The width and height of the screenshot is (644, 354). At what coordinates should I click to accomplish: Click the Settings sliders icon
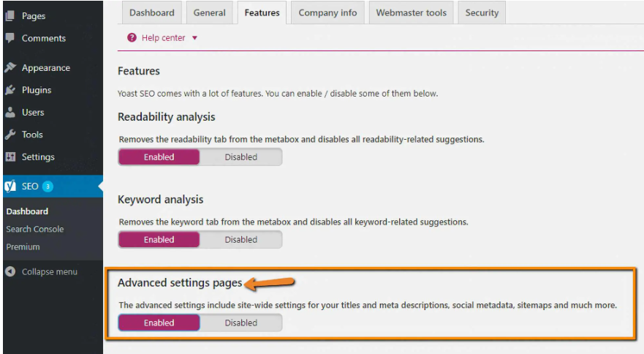[x=10, y=157]
